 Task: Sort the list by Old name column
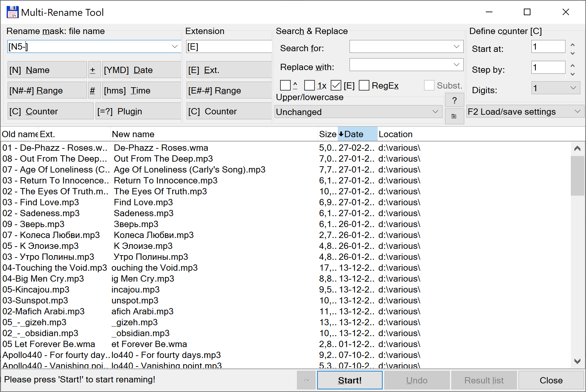20,134
